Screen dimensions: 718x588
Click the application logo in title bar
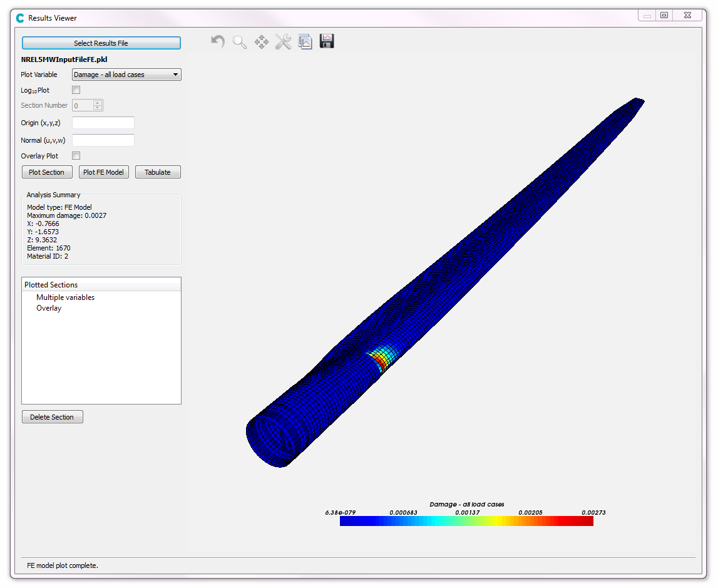click(20, 18)
